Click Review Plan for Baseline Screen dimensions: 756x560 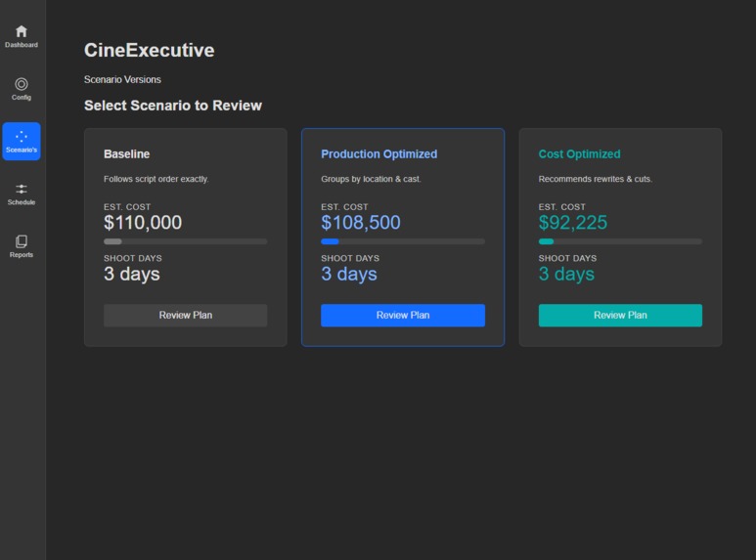pyautogui.click(x=185, y=315)
